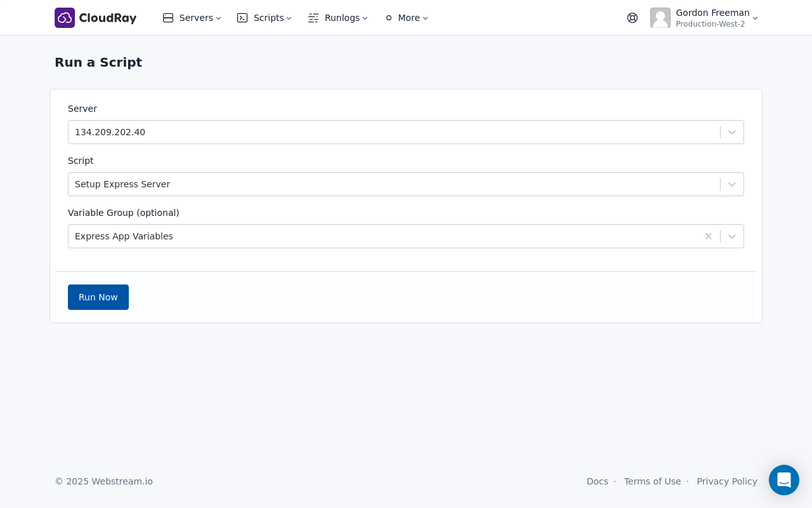Open the Docs link
Viewport: 812px width, 508px height.
597,481
